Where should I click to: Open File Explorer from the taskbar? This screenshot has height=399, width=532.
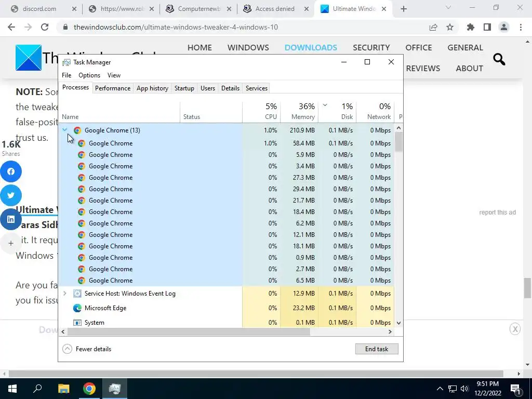click(x=63, y=389)
